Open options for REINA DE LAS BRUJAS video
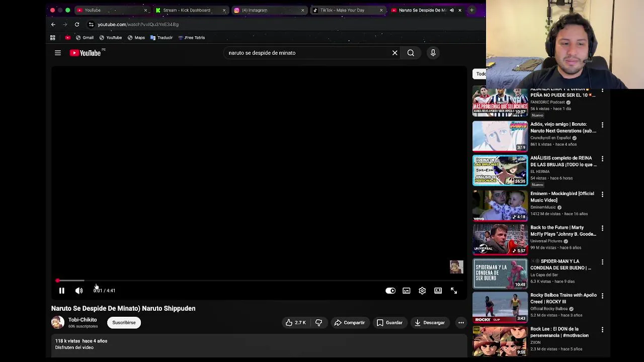The height and width of the screenshot is (362, 644). click(602, 158)
